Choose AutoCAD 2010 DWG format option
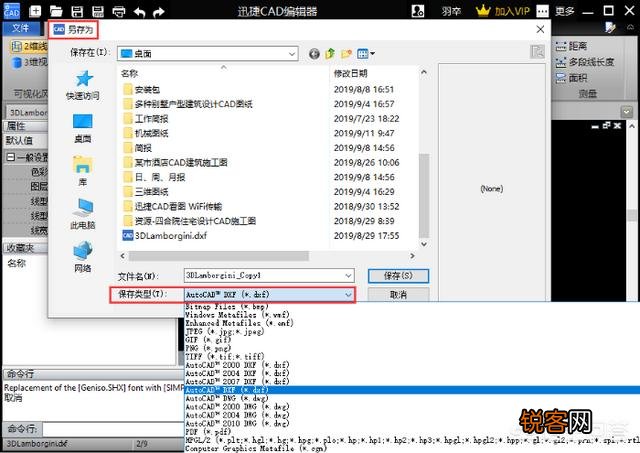The height and width of the screenshot is (453, 640). click(237, 423)
